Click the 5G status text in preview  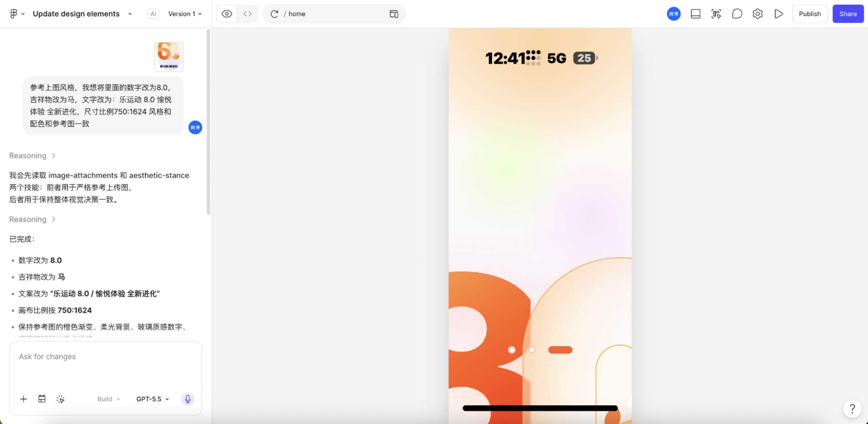click(556, 58)
